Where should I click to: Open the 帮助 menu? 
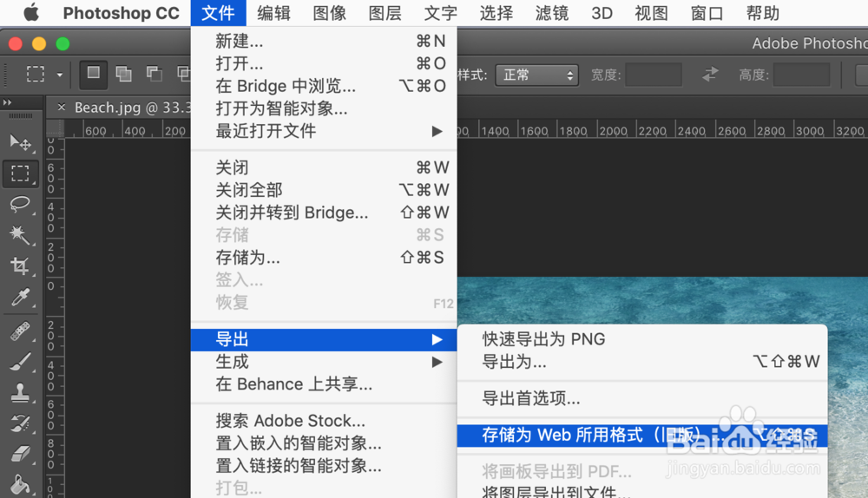coord(763,13)
